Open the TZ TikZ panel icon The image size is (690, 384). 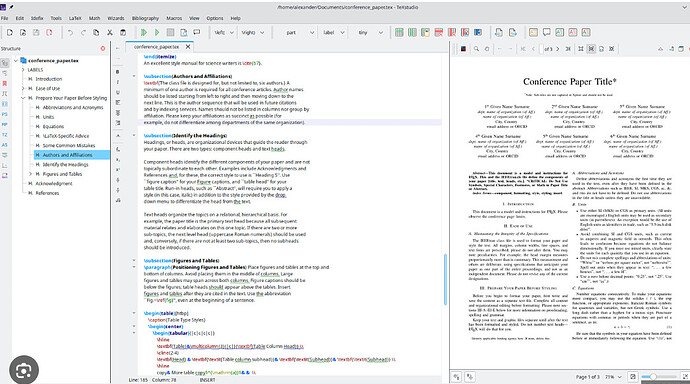point(5,135)
